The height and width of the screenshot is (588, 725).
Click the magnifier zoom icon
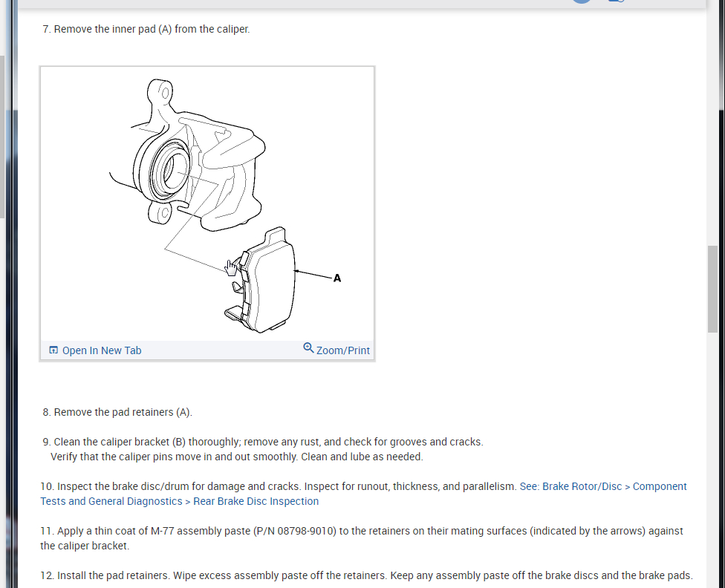(308, 347)
